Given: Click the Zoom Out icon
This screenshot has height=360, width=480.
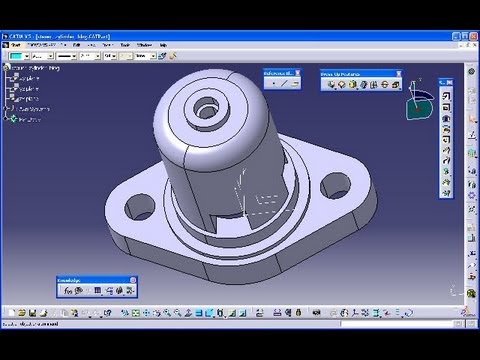Looking at the screenshot, I should [178, 313].
